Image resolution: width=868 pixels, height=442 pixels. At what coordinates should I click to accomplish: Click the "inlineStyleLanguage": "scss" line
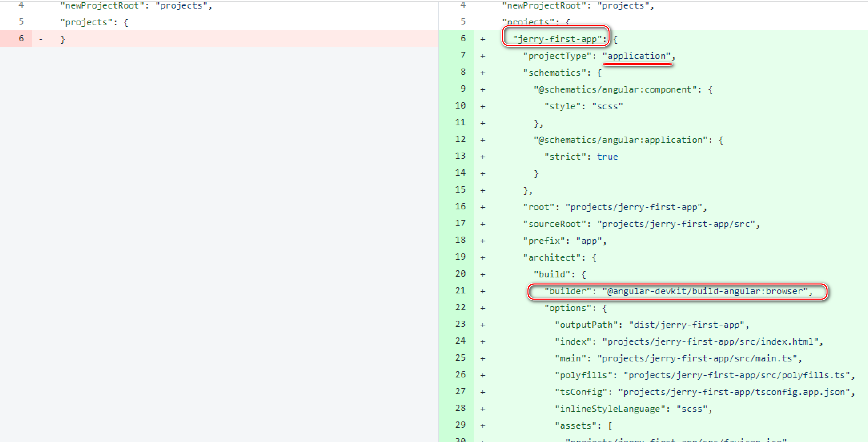633,409
